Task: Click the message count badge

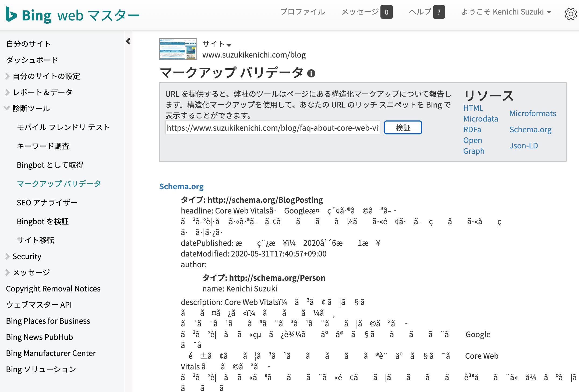Action: (386, 12)
